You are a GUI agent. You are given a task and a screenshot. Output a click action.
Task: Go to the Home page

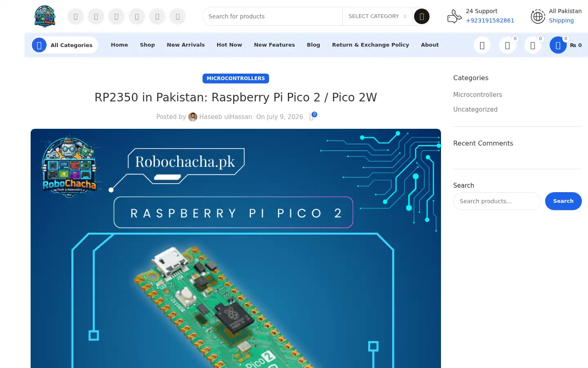(119, 45)
